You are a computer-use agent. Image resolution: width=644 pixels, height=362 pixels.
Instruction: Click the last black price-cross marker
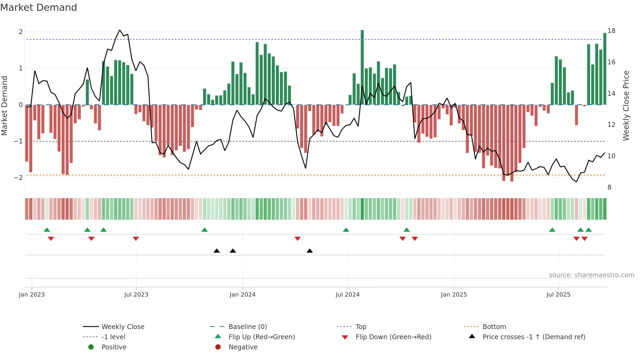pyautogui.click(x=310, y=251)
